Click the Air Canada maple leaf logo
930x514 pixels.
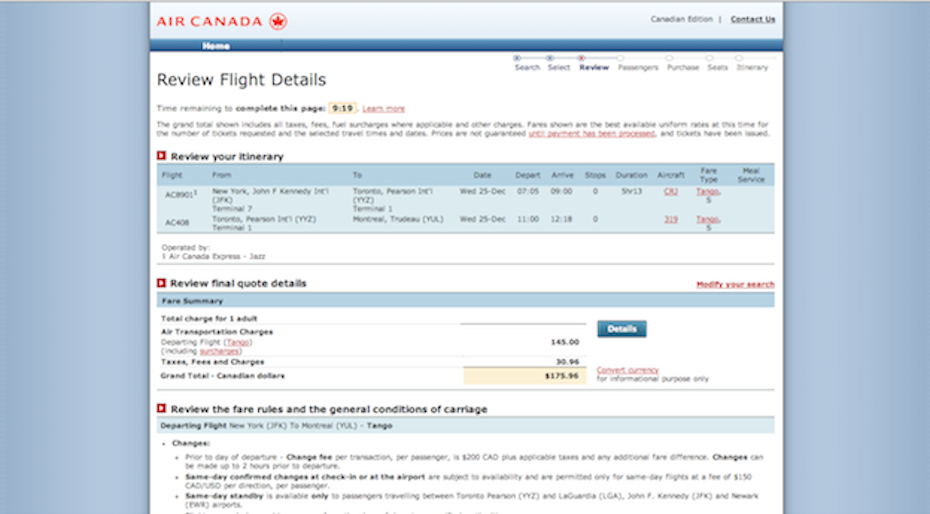[277, 20]
